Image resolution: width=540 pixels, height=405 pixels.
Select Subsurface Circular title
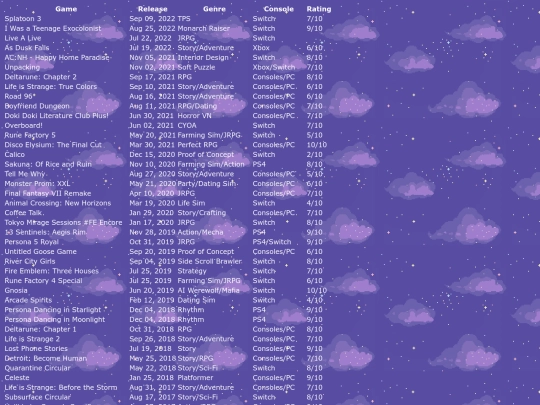[38, 397]
